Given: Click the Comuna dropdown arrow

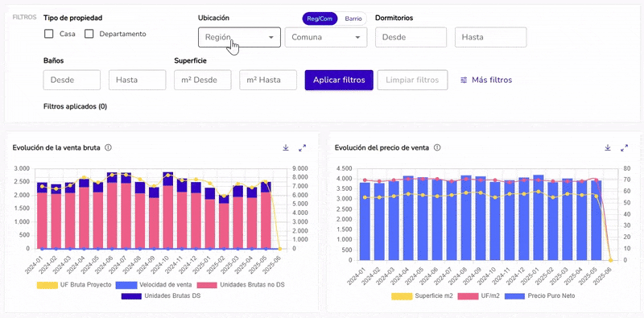Looking at the screenshot, I should tap(357, 37).
